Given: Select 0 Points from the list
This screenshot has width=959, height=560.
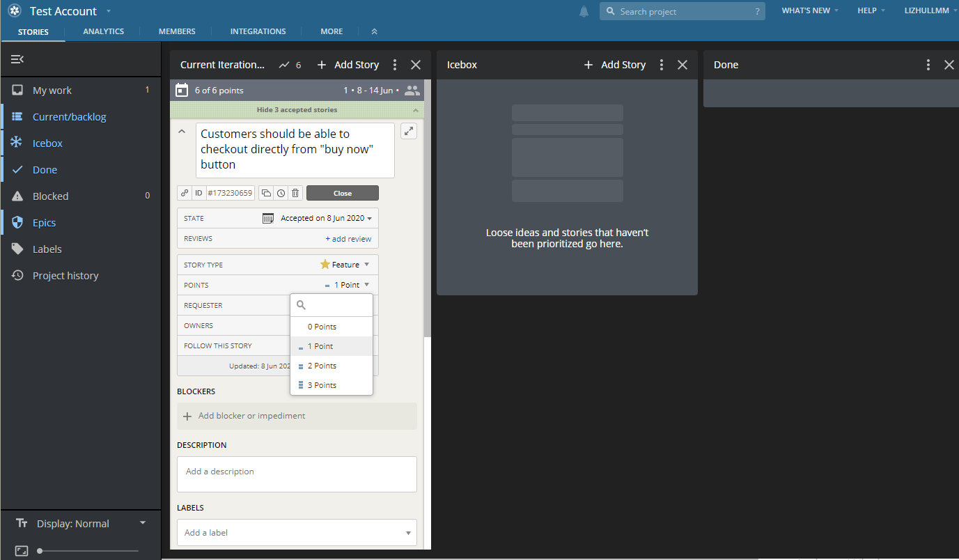Looking at the screenshot, I should [x=332, y=327].
